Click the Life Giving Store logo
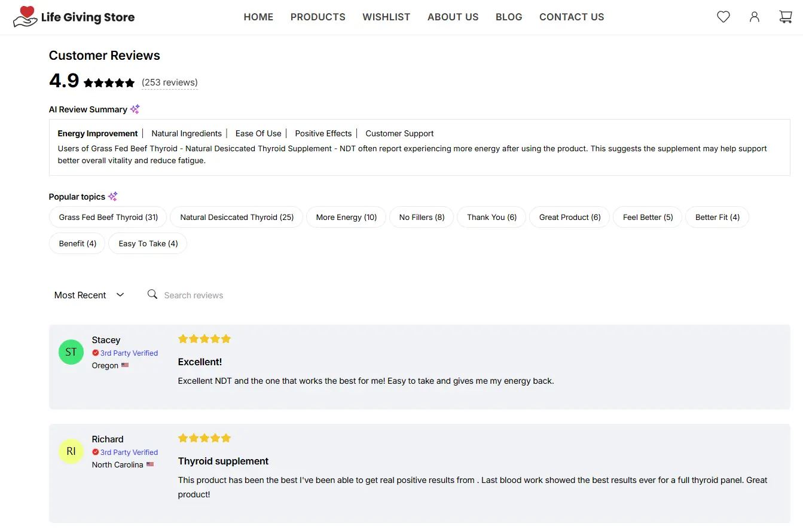This screenshot has height=532, width=803. (74, 17)
